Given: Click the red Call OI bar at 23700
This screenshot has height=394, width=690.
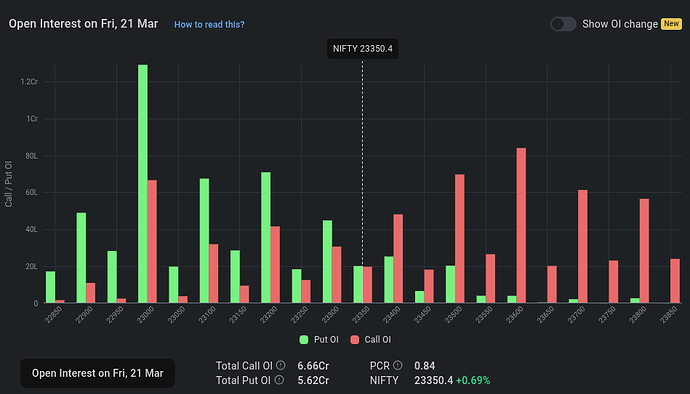Looking at the screenshot, I should [x=583, y=247].
